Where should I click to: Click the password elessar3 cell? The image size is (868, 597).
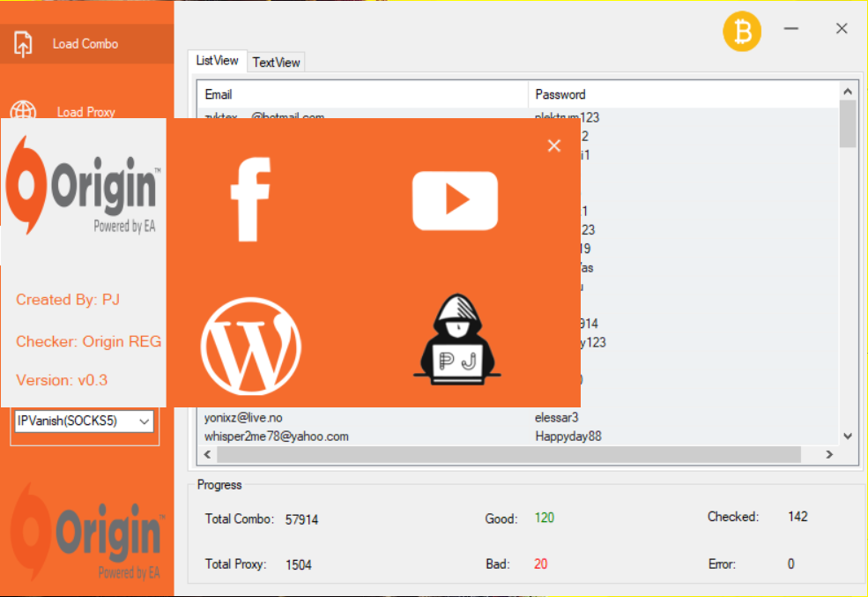click(556, 418)
